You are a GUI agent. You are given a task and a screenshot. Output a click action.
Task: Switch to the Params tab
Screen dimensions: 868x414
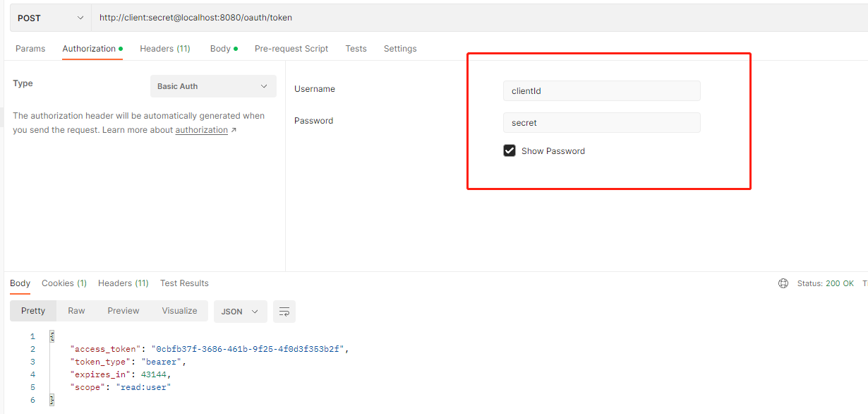[30, 49]
